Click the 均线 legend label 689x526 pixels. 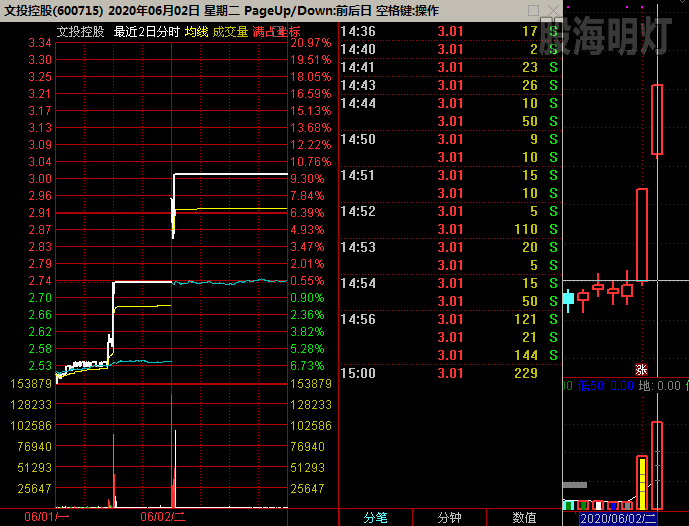point(196,32)
